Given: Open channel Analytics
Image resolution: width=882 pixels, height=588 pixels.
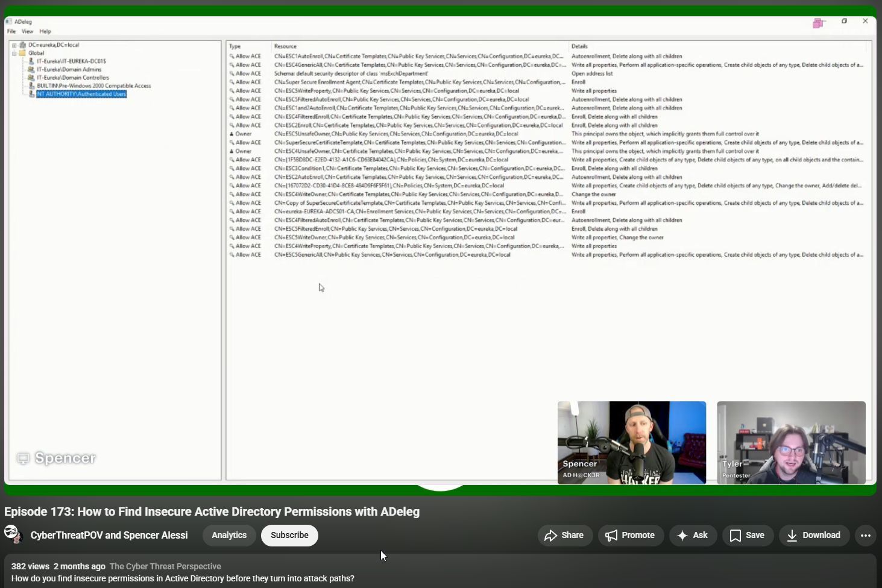Looking at the screenshot, I should coord(229,535).
